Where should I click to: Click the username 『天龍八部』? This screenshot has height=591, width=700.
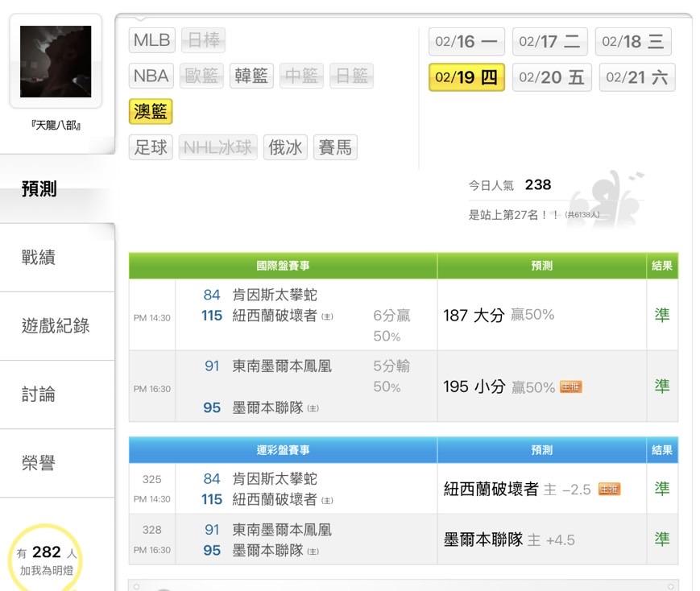(56, 126)
